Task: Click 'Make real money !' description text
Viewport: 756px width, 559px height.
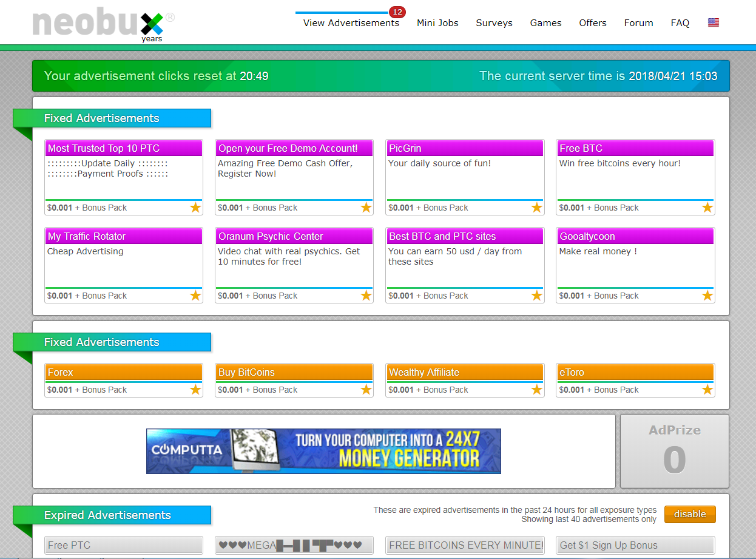Action: 598,251
